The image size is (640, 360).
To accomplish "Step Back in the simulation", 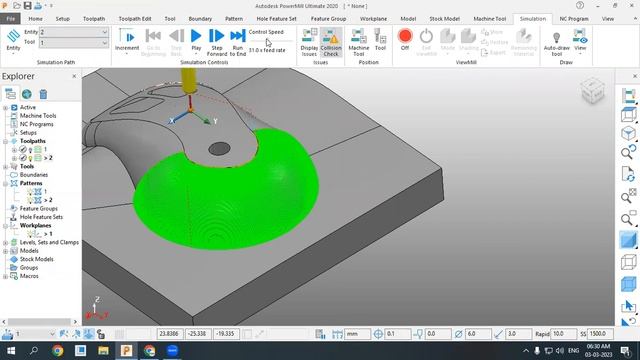I will [176, 42].
